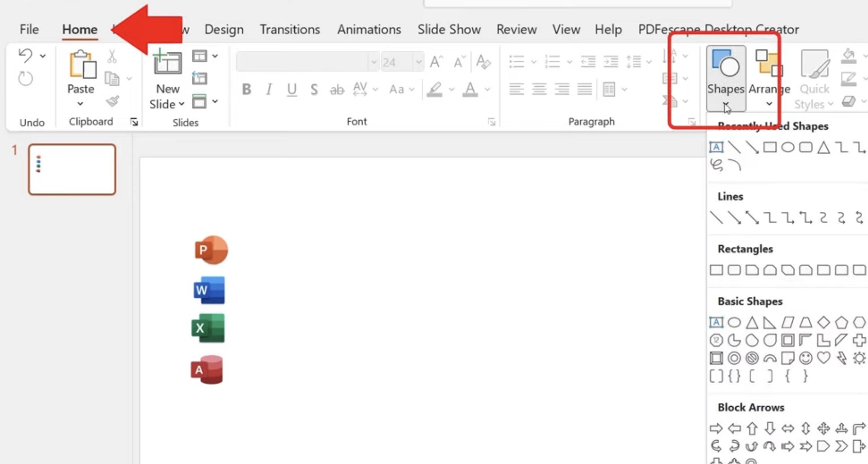Image resolution: width=868 pixels, height=464 pixels.
Task: Click Decrease List Level icon
Action: (x=588, y=62)
